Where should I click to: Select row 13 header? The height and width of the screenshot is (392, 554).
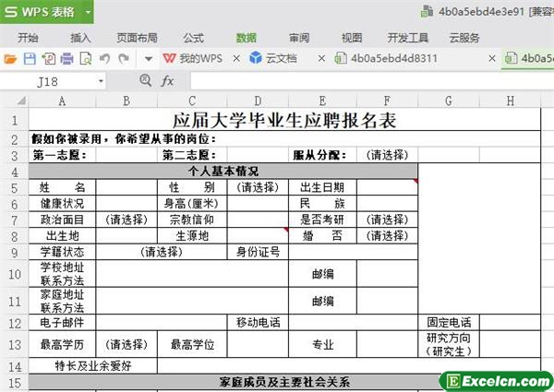click(x=14, y=344)
